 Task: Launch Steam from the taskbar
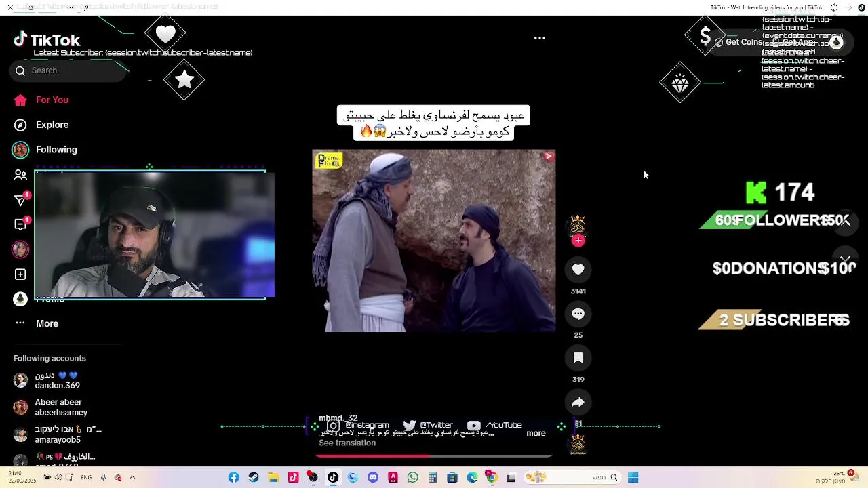click(x=254, y=478)
